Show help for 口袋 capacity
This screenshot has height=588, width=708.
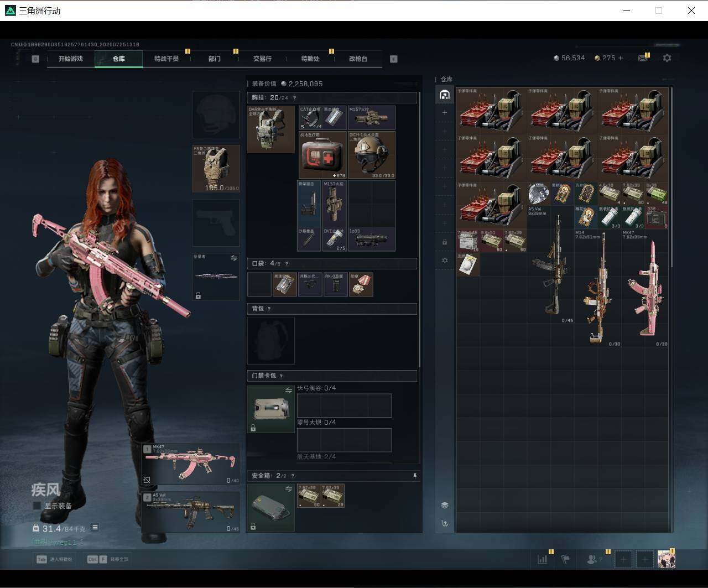click(x=287, y=263)
